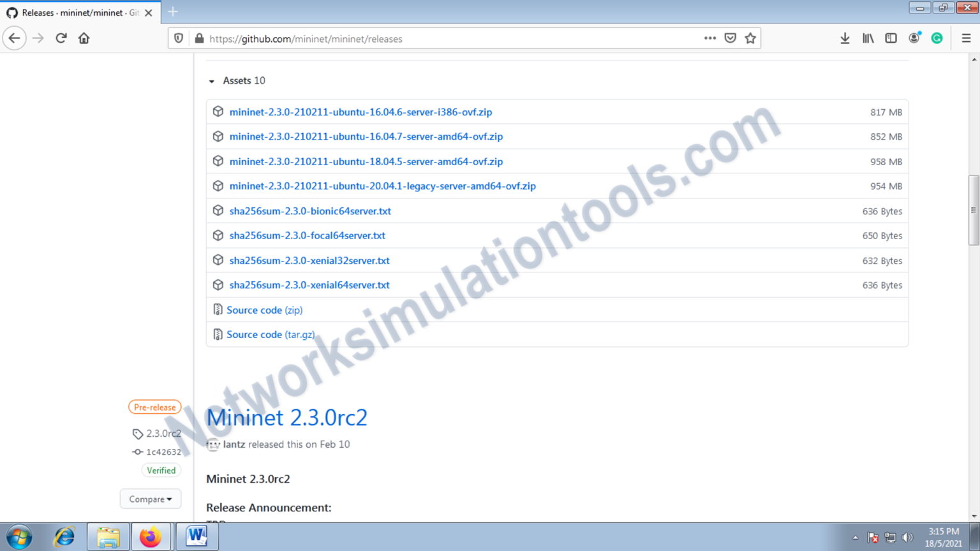Open the downloads panel

click(x=845, y=38)
